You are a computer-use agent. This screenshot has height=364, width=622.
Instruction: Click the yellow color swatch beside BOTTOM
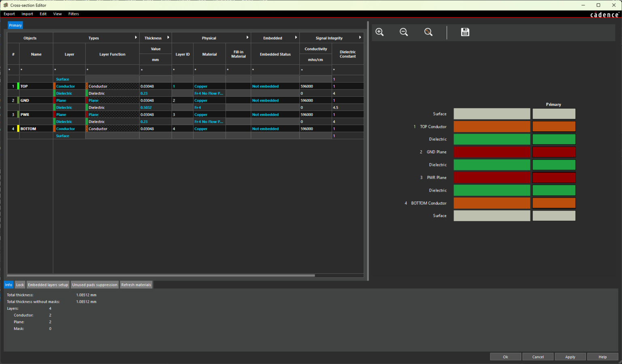pyautogui.click(x=18, y=129)
